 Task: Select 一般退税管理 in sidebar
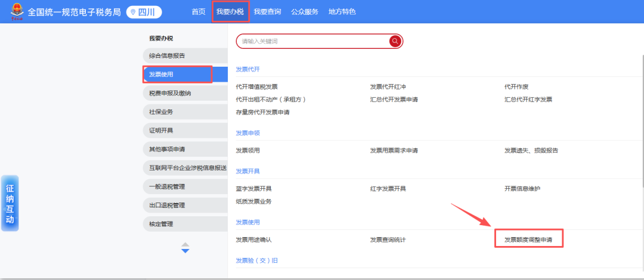(185, 187)
